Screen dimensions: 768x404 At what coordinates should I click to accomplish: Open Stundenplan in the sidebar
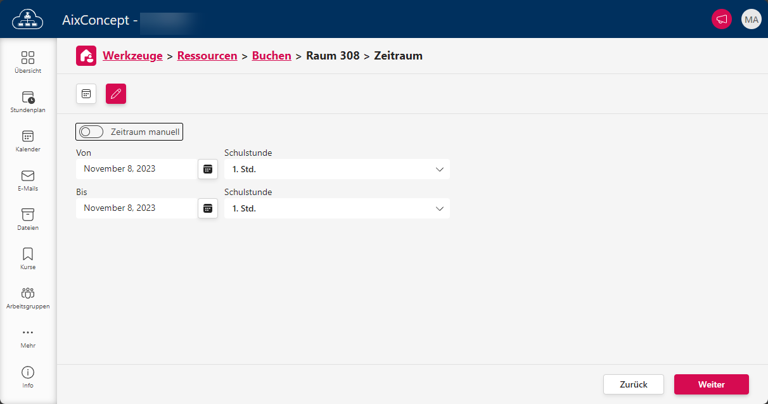pyautogui.click(x=28, y=102)
